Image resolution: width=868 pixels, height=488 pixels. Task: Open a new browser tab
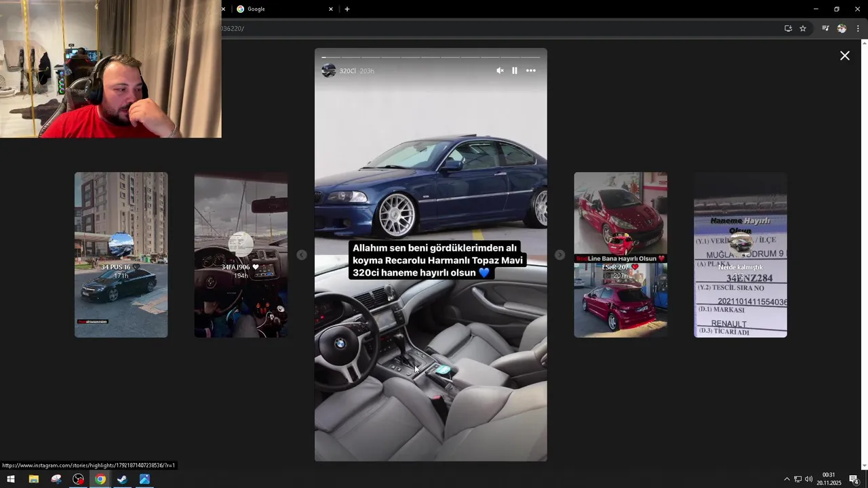(347, 9)
